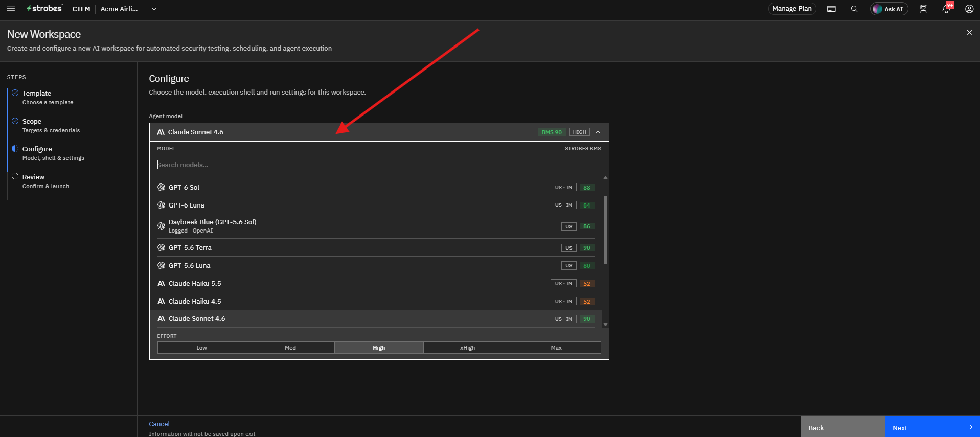Set effort to xHigh
The image size is (980, 437).
pos(468,348)
